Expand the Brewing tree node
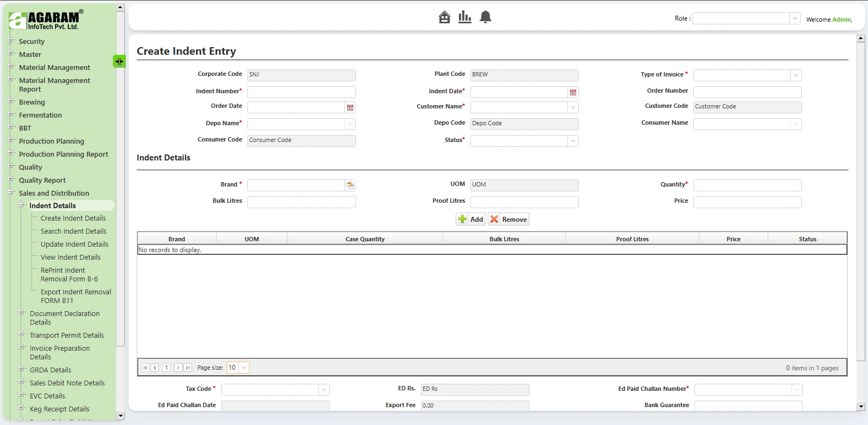868x425 pixels. click(10, 101)
